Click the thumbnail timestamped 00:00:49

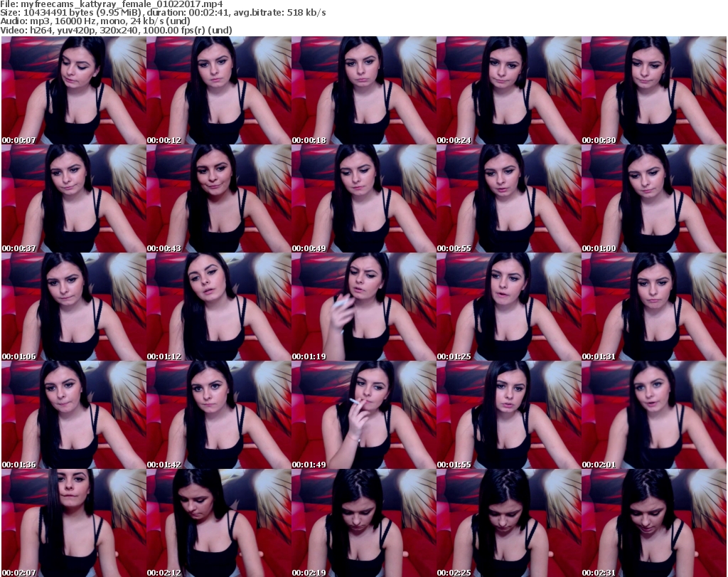pos(363,198)
